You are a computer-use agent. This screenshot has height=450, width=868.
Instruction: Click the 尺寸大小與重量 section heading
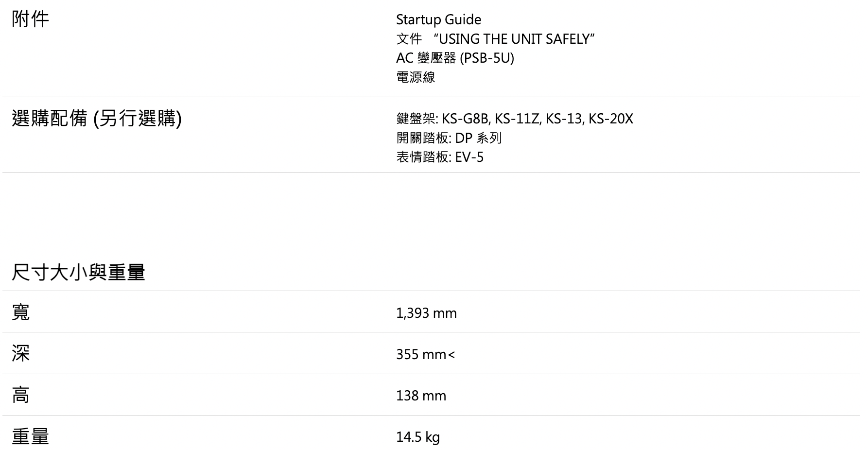click(x=78, y=272)
